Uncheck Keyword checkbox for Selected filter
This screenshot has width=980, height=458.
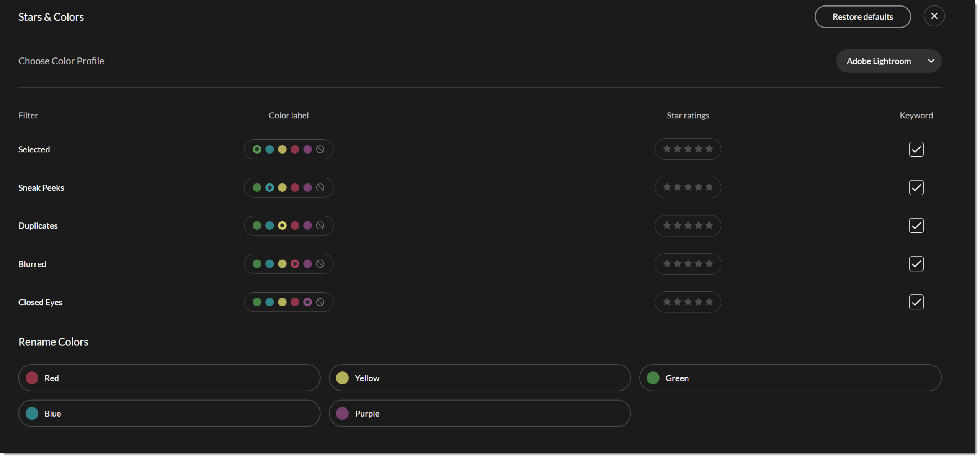point(916,149)
